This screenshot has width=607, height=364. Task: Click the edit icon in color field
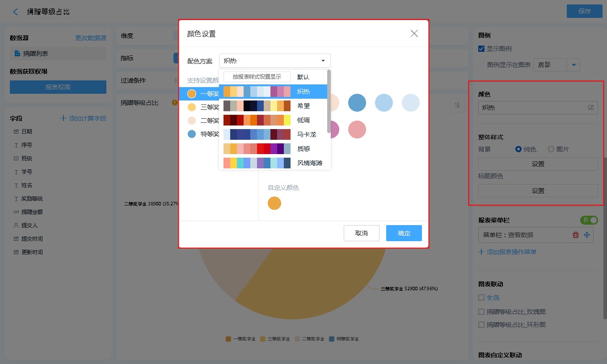click(591, 107)
